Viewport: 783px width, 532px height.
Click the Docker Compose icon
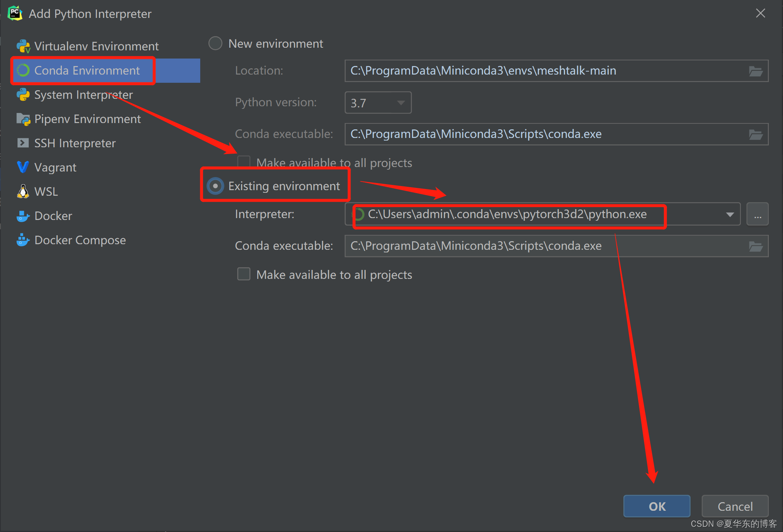(x=23, y=240)
